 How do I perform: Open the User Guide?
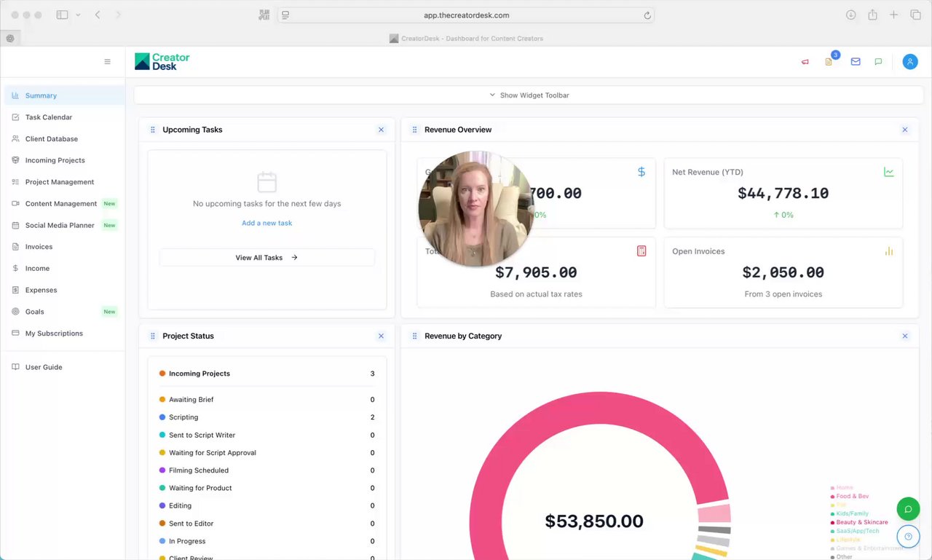coord(64,367)
